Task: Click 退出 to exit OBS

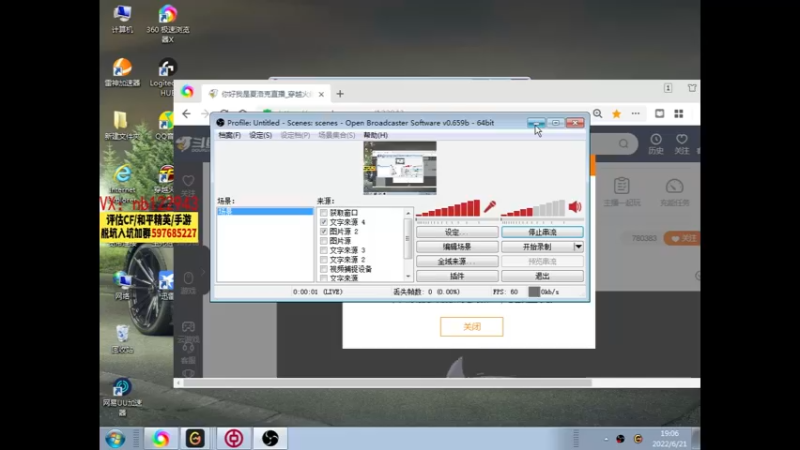Action: (542, 276)
